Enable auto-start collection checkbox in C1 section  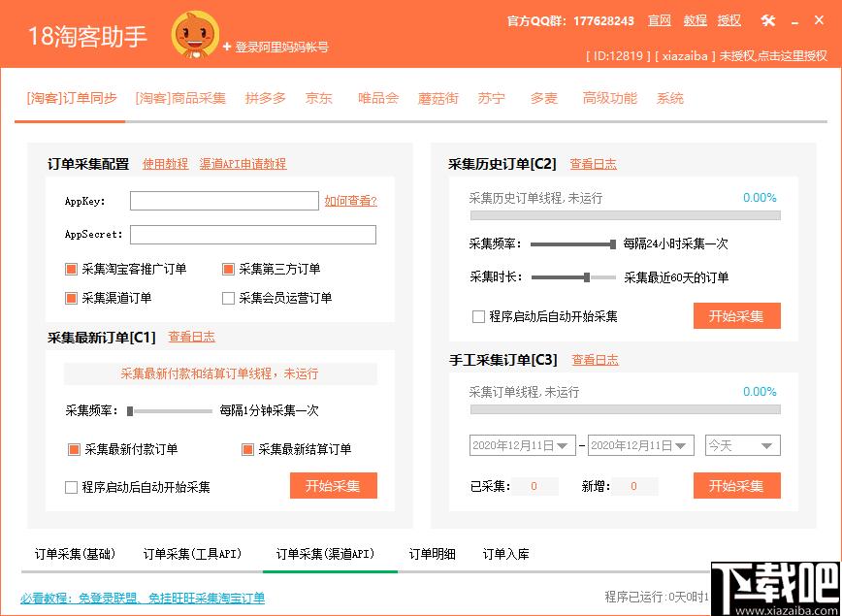71,488
